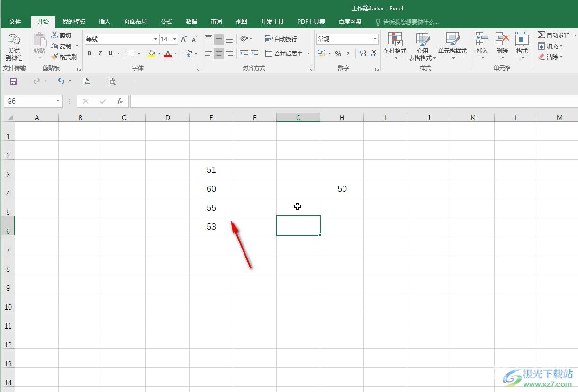Click the AutoSum (自动求和) button
This screenshot has width=578, height=392.
pyautogui.click(x=553, y=36)
